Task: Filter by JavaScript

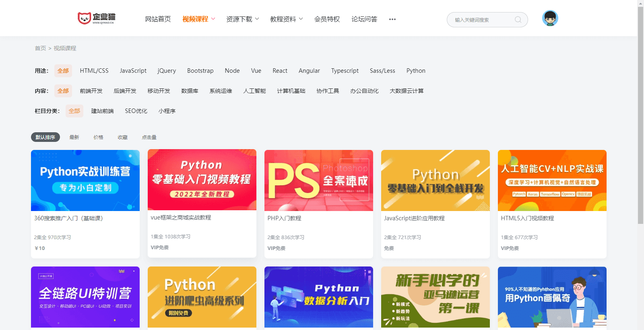Action: [x=133, y=71]
